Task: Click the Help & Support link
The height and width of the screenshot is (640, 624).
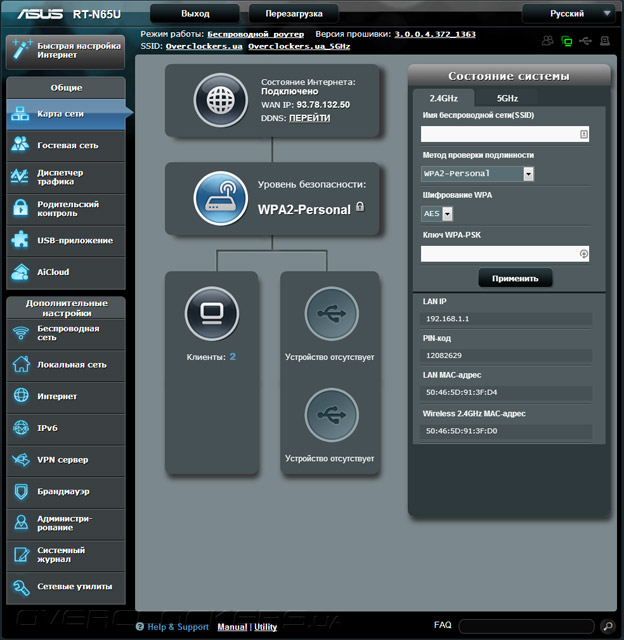Action: pyautogui.click(x=178, y=627)
